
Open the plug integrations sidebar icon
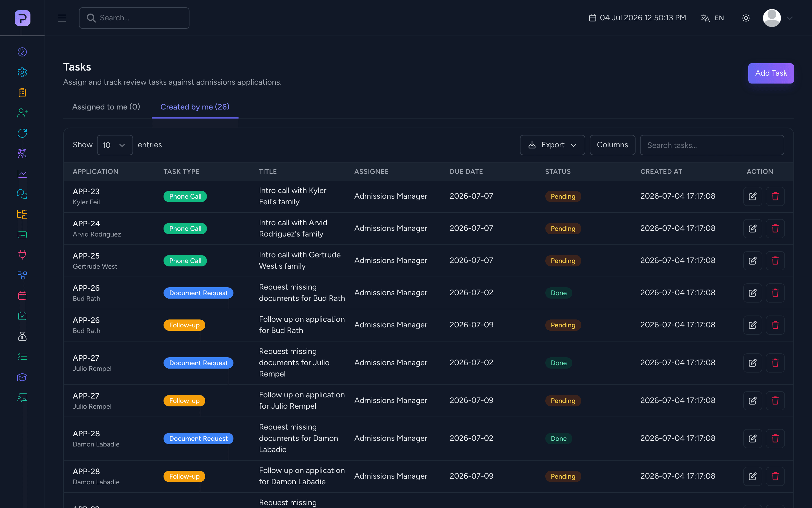22,255
